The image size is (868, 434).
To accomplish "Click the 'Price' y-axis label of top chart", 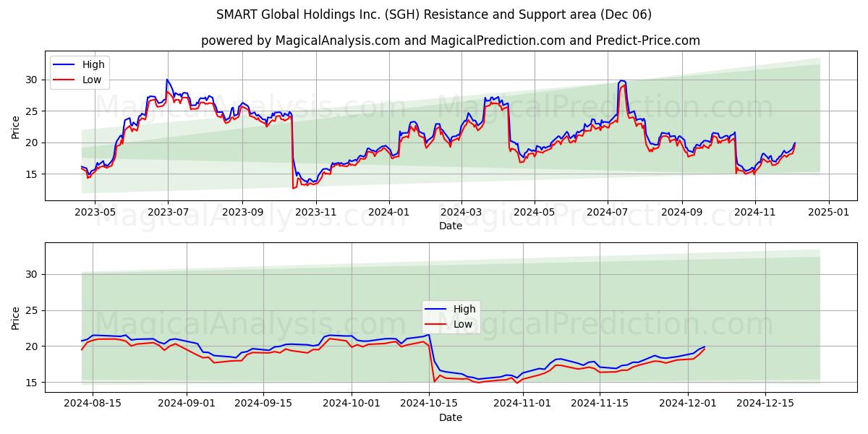I will [16, 126].
